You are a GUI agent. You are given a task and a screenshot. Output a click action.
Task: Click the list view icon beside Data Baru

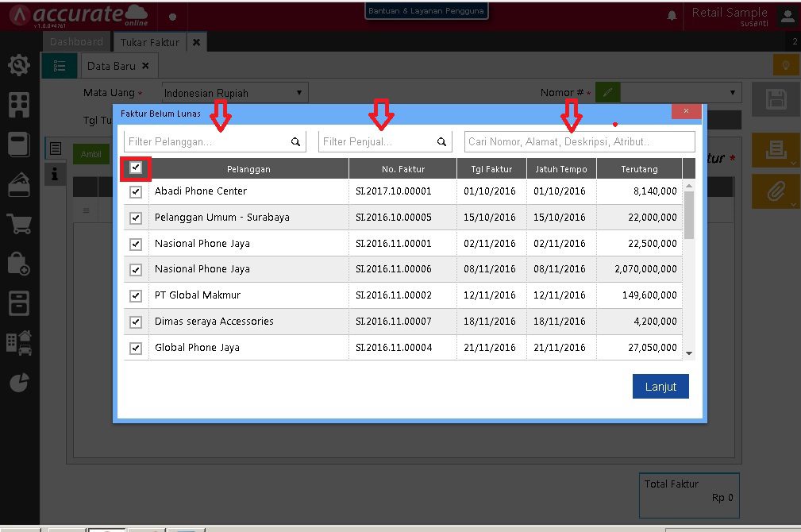pyautogui.click(x=60, y=66)
